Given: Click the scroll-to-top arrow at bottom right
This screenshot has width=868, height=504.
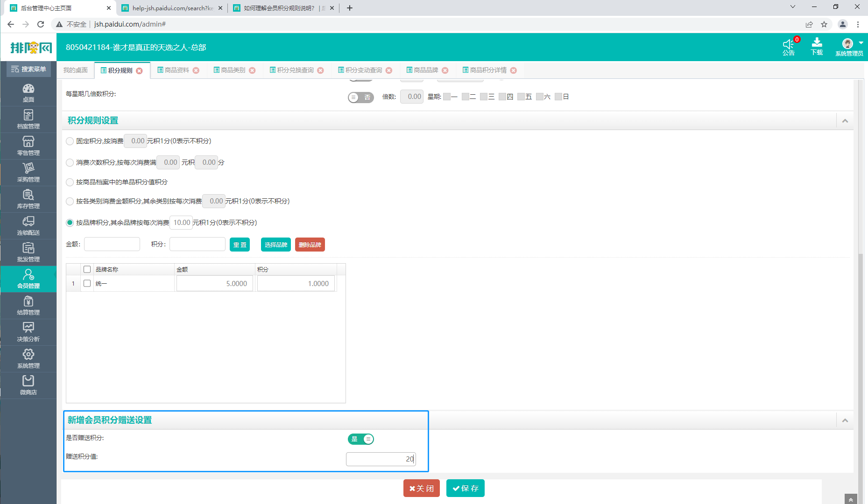Looking at the screenshot, I should pos(851,499).
